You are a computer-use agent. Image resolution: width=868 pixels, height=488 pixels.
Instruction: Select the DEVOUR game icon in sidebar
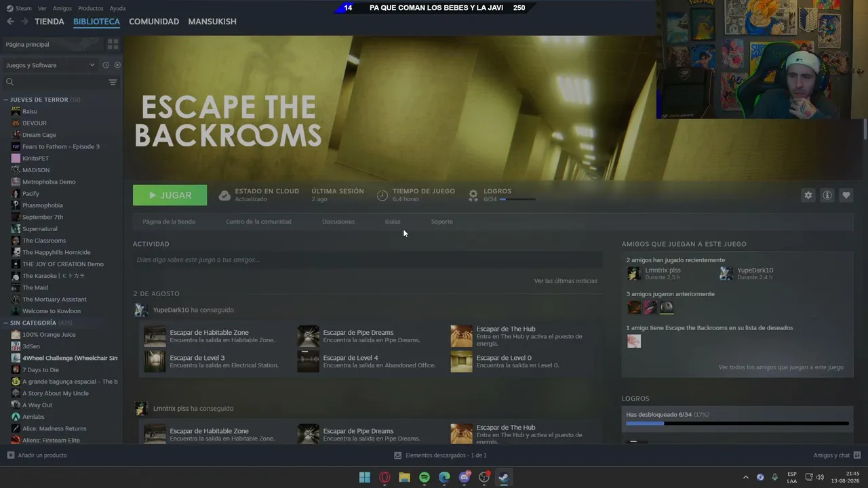coord(16,123)
